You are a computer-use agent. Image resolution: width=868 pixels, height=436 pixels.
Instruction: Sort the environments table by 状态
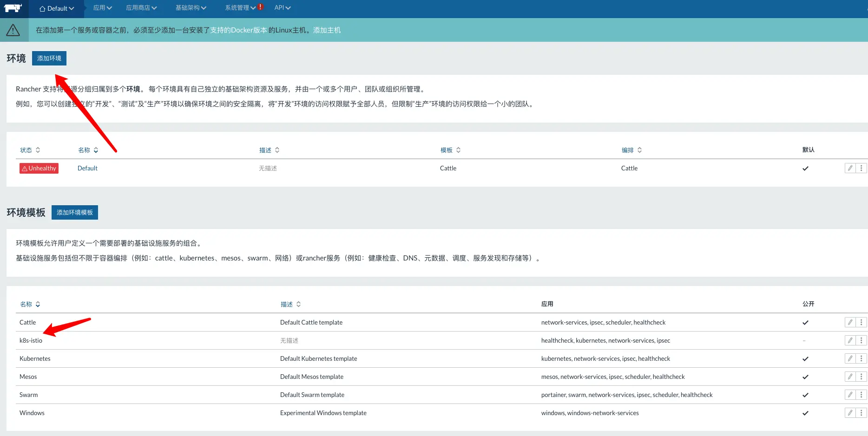coord(30,150)
